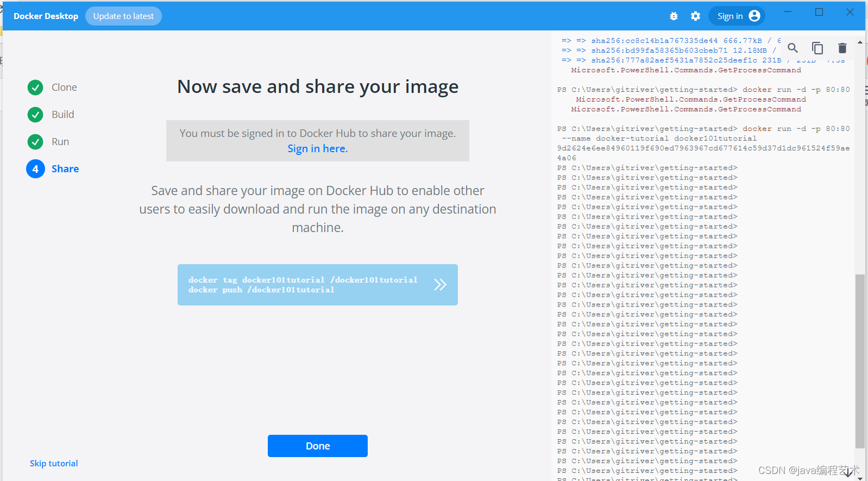Close the Docker Desktop window
The height and width of the screenshot is (481, 868).
(x=850, y=12)
